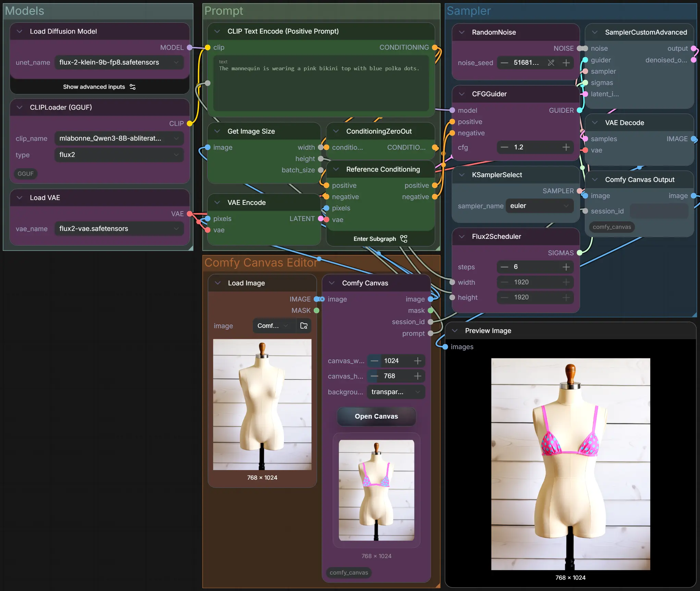Click the Enter Subgraph icon
The image size is (700, 591).
[x=404, y=239]
